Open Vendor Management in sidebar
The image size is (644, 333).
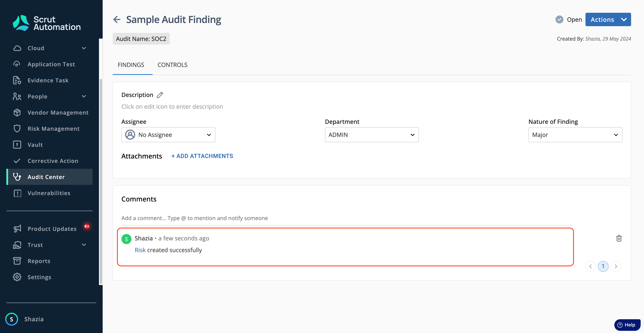click(x=49, y=113)
